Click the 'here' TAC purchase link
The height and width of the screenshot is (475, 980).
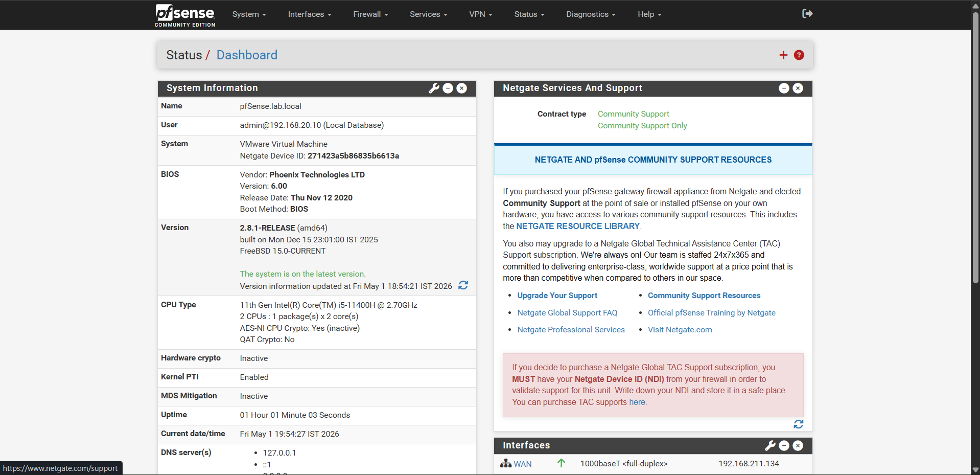(x=637, y=402)
